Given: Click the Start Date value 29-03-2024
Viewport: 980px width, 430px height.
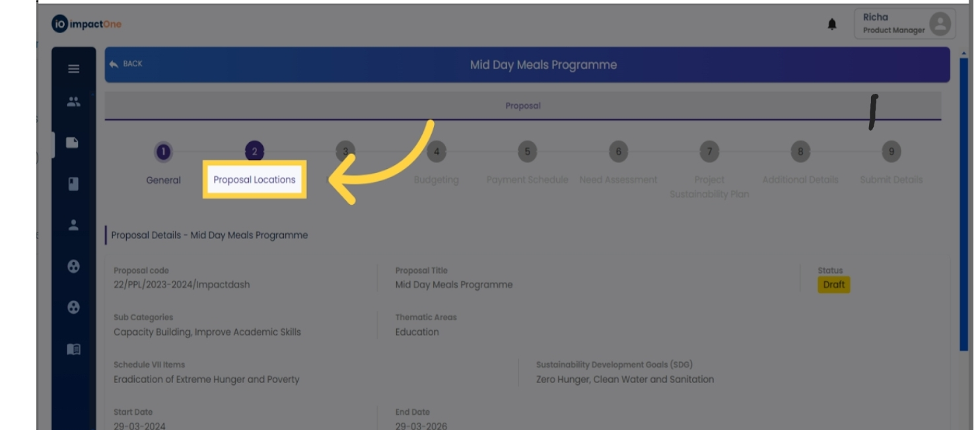Looking at the screenshot, I should pos(139,426).
